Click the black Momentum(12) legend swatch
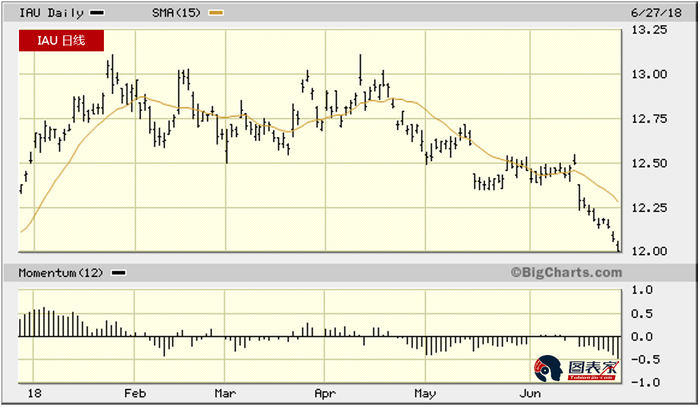The image size is (700, 407). 118,273
